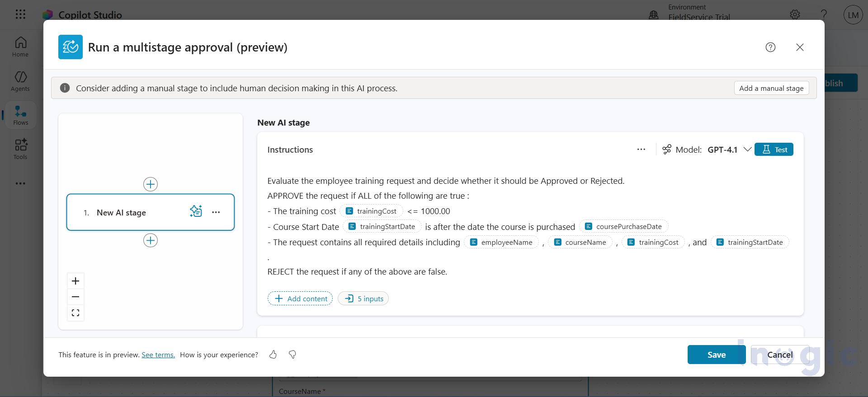Viewport: 868px width, 397px height.
Task: Close the multistage approval dialog
Action: 800,47
